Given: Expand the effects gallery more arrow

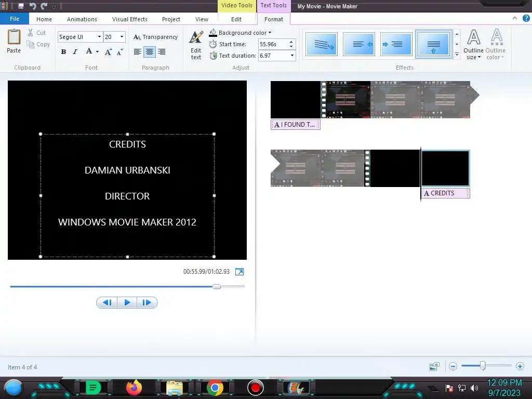Looking at the screenshot, I should (457, 54).
